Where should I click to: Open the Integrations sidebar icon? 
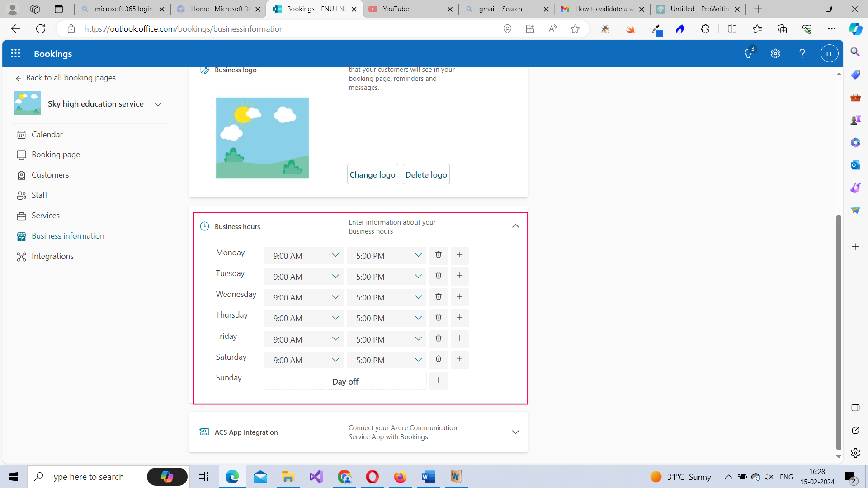[x=22, y=256]
